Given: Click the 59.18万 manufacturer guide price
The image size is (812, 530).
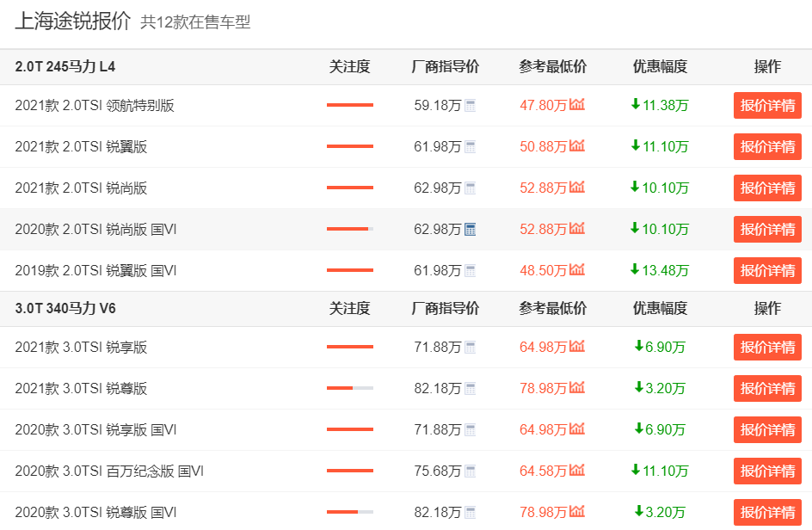Looking at the screenshot, I should [x=438, y=106].
